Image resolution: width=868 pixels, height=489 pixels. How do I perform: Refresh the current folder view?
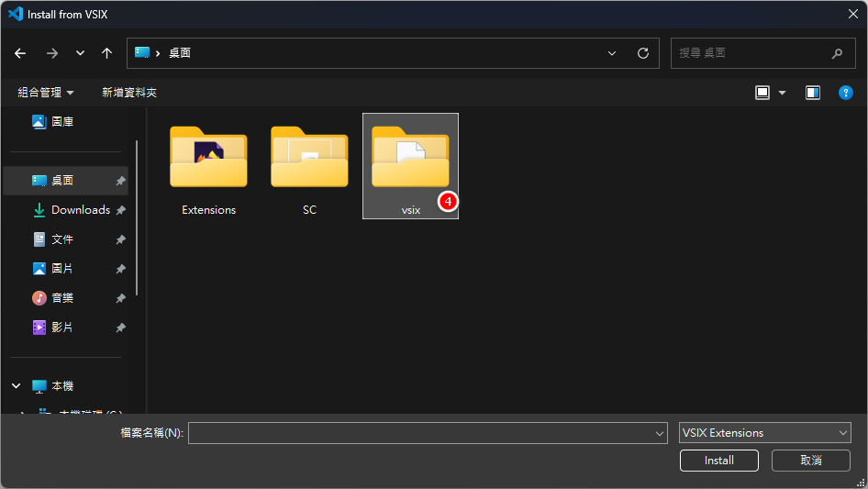tap(642, 53)
